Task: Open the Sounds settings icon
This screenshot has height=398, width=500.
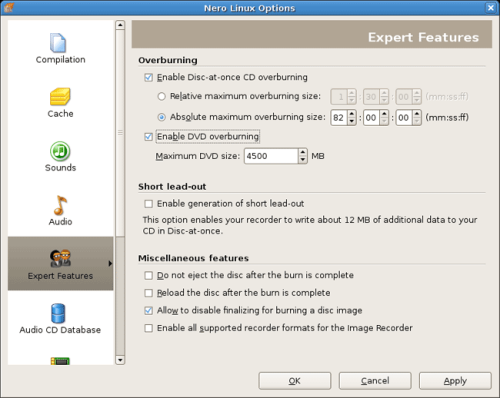Action: point(60,151)
